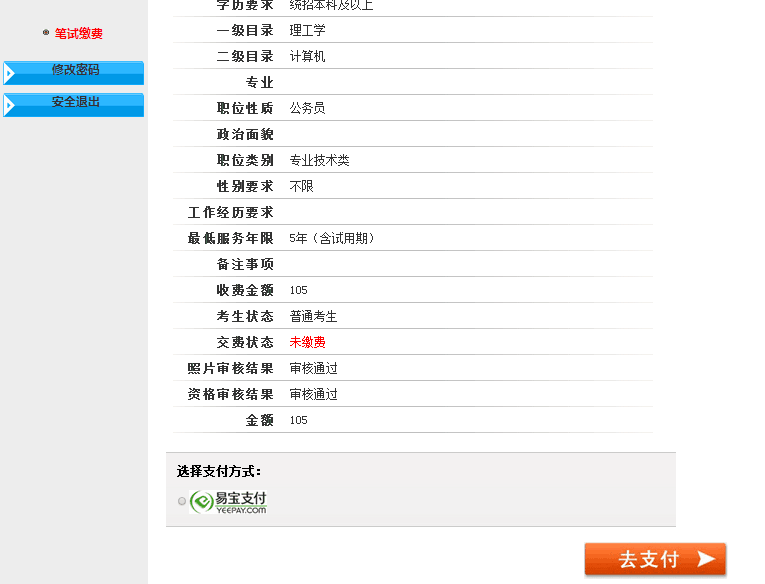Click the 专业技术类 position category value
Image resolution: width=765 pixels, height=584 pixels.
(x=319, y=160)
